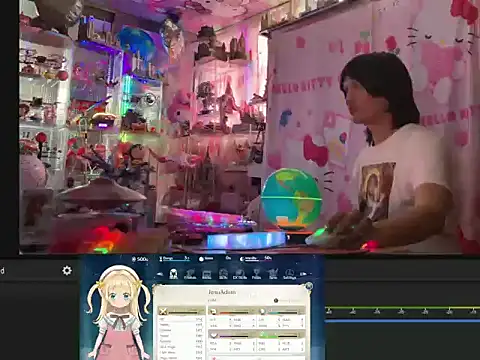Image resolution: width=480 pixels, height=360 pixels.
Task: Click the webcam video preview
Action: (249, 127)
